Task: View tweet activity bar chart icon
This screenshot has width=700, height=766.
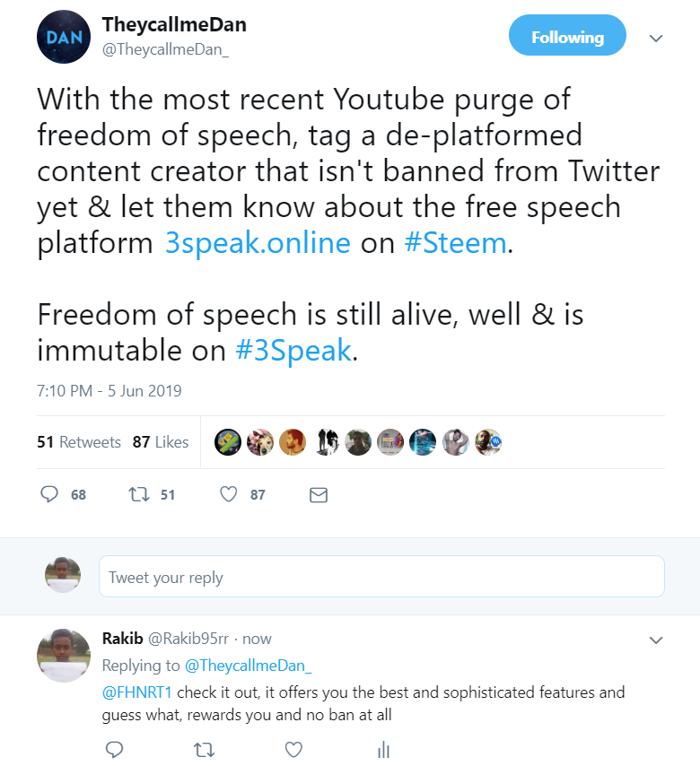Action: click(x=382, y=749)
